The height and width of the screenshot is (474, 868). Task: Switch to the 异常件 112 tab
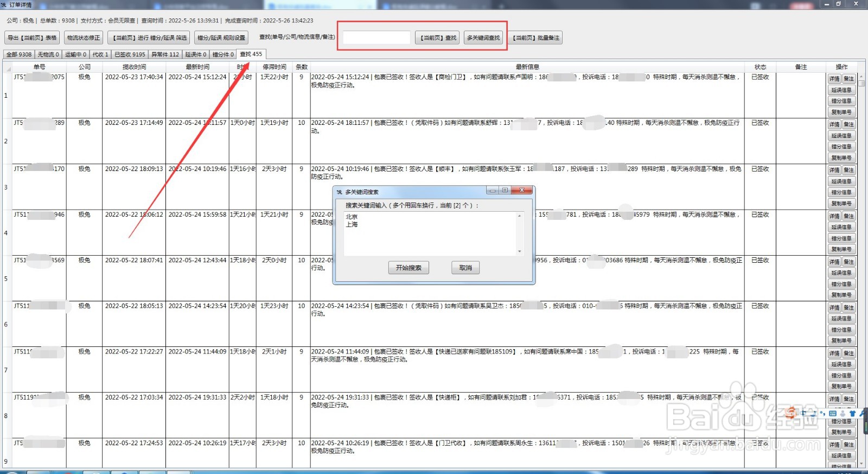point(165,54)
